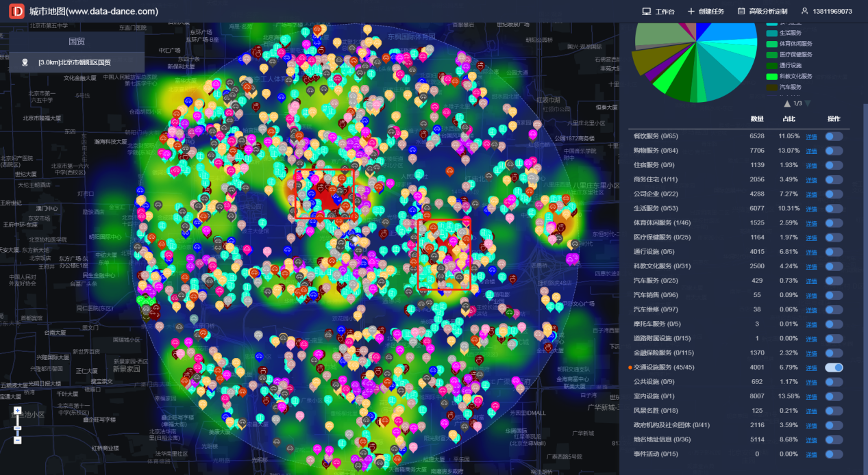Click the red D logo icon
The width and height of the screenshot is (868, 475).
(x=18, y=11)
